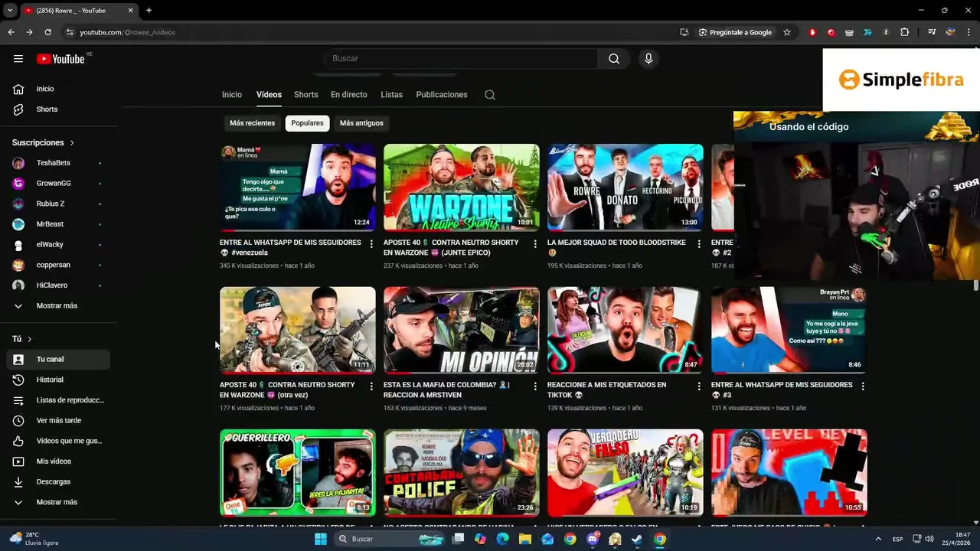980x551 pixels.
Task: Select the Populares filter chip
Action: click(x=307, y=123)
